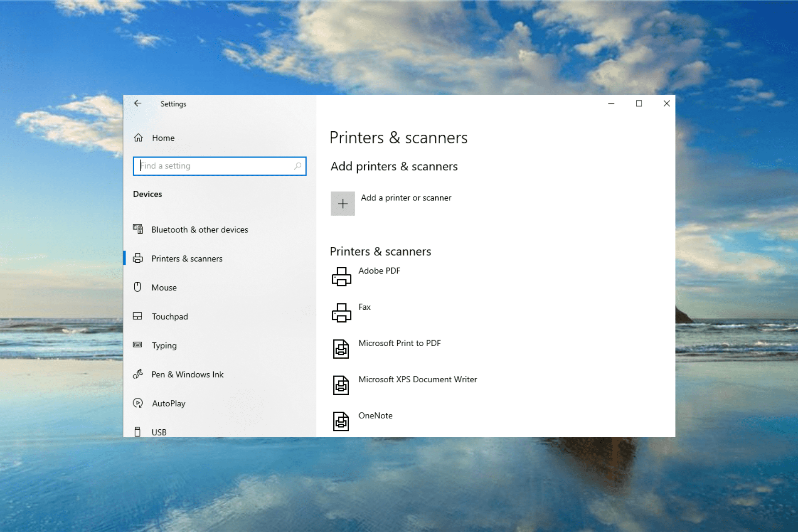Click the plus icon to add printer
This screenshot has height=532, width=798.
(343, 204)
